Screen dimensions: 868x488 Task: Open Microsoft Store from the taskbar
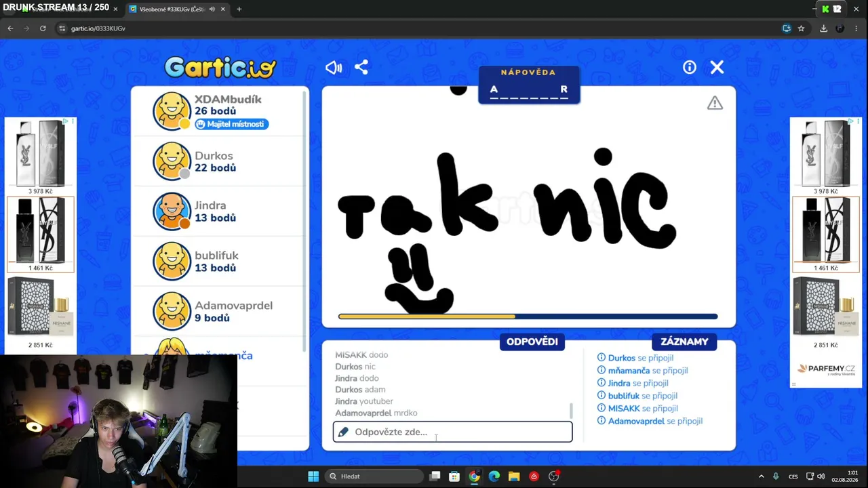(454, 476)
